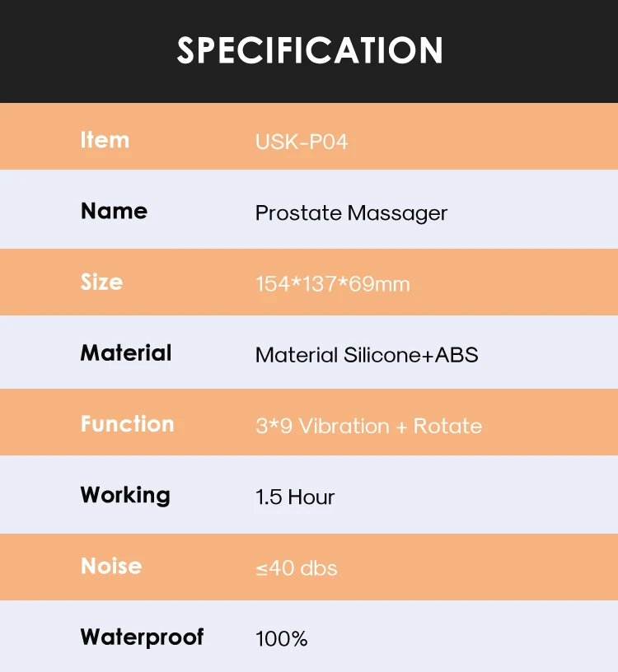
Task: Click the Size label
Action: coord(101,282)
